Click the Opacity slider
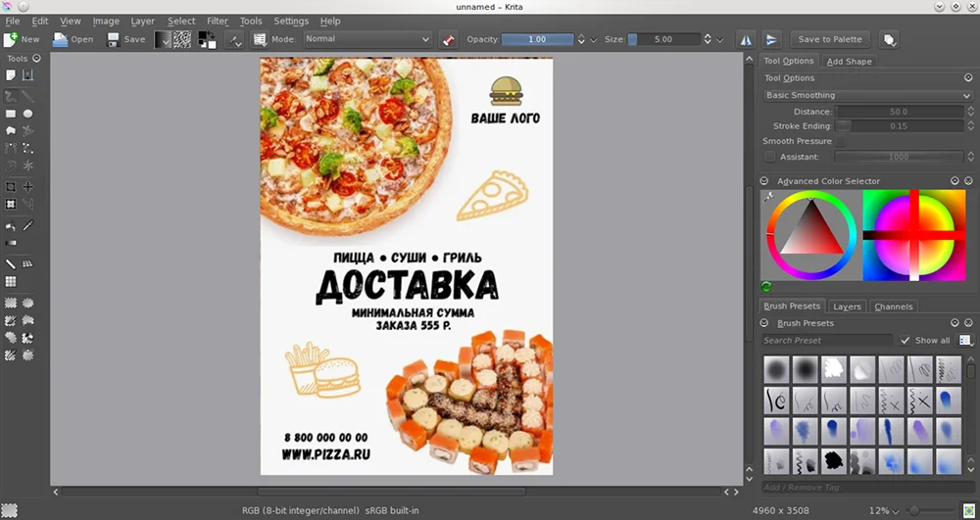Image resolution: width=980 pixels, height=520 pixels. 537,40
